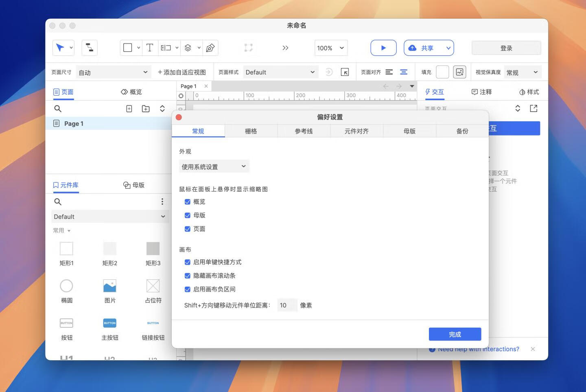Disable 隐藏画布滚动条 option
Screen dimensions: 586x392
[x=188, y=276]
